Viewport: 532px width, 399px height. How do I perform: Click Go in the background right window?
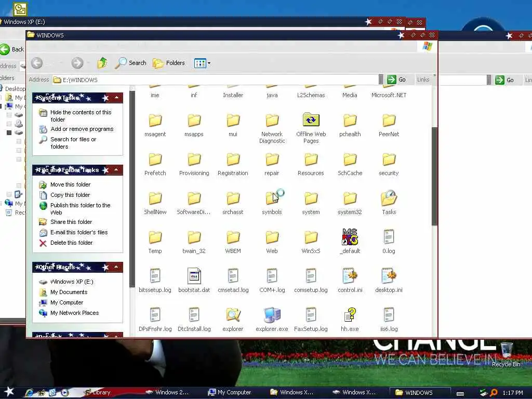pos(504,80)
